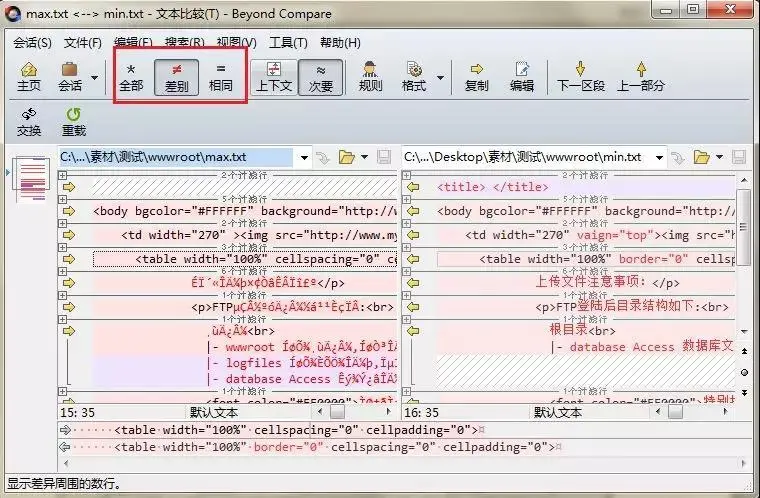Viewport: 760px width, 498px height.
Task: Click the vertical scrollbar thumb on the right
Action: point(744,228)
